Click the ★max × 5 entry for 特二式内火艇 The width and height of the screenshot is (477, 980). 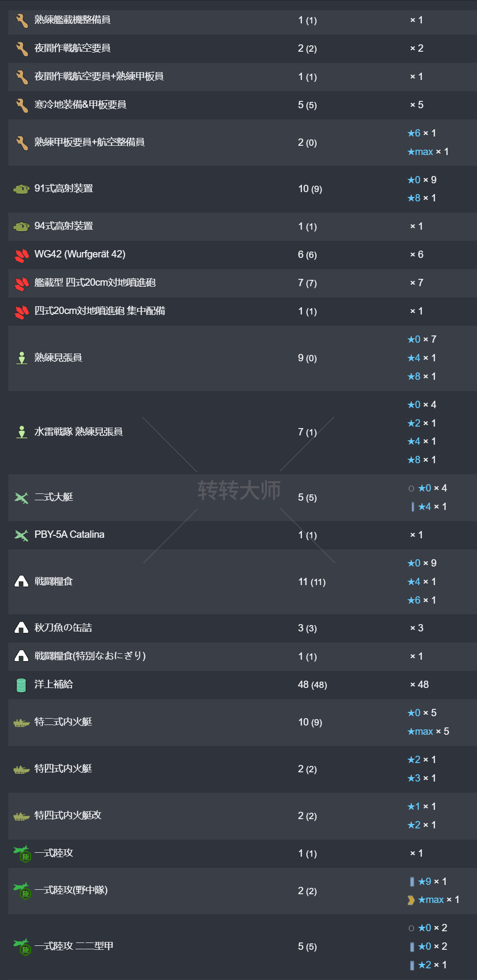(428, 731)
